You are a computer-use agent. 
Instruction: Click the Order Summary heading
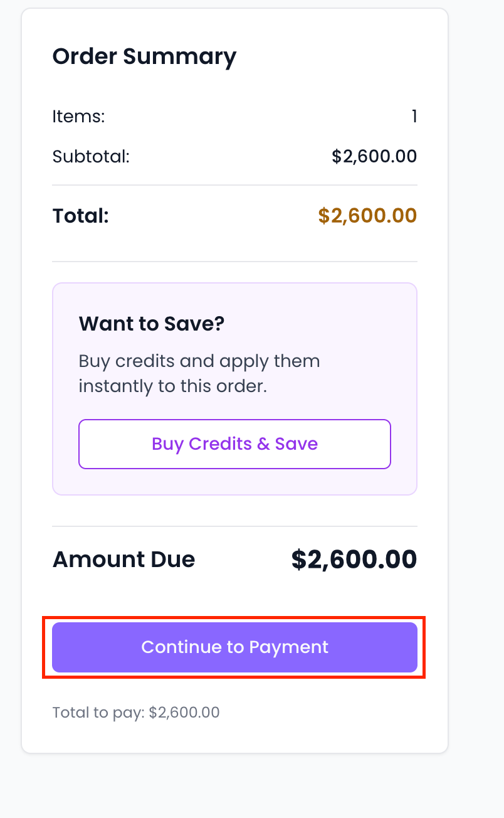pos(144,56)
